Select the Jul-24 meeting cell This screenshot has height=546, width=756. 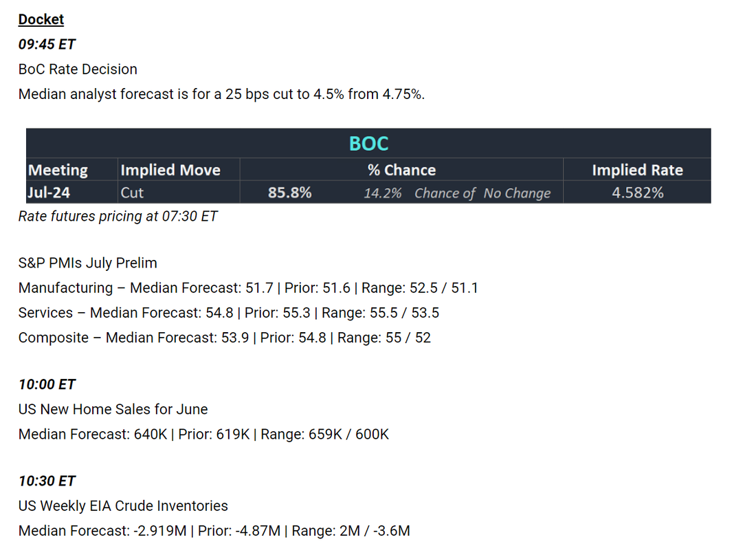click(49, 193)
